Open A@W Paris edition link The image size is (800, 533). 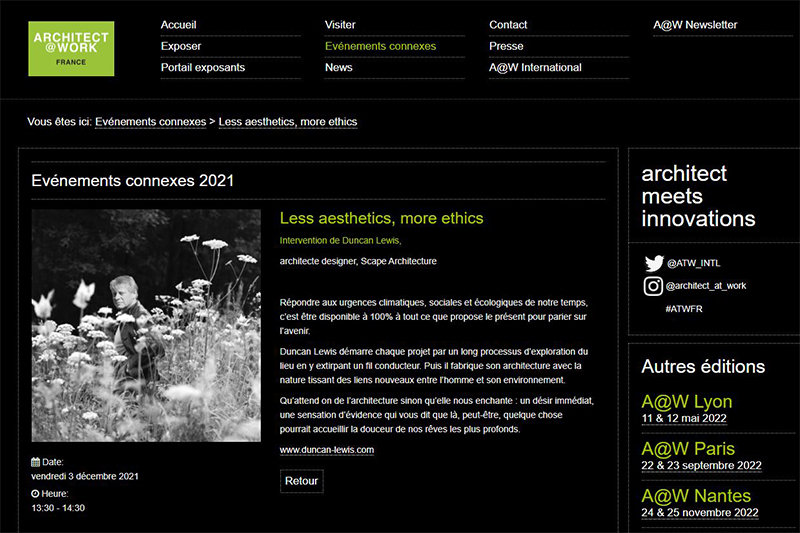688,449
